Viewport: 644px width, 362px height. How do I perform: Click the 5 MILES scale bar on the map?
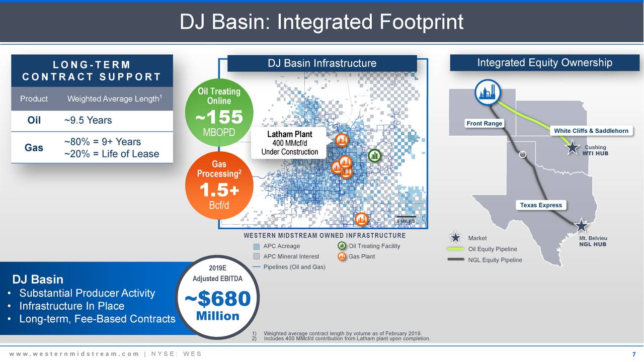click(x=406, y=219)
